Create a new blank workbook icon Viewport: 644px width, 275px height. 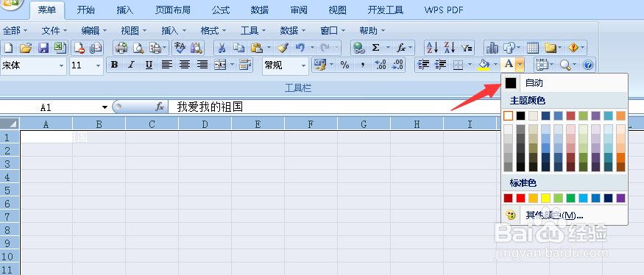pyautogui.click(x=9, y=48)
